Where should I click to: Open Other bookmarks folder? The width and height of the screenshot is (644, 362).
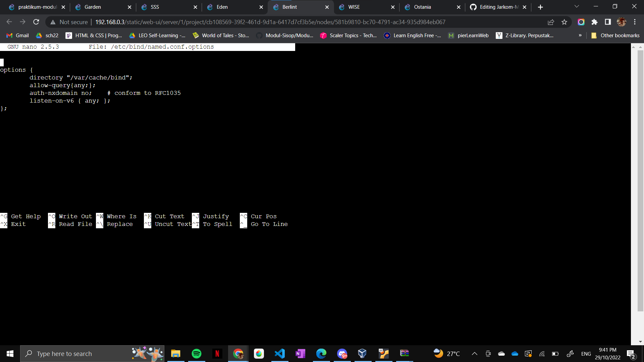click(x=615, y=36)
